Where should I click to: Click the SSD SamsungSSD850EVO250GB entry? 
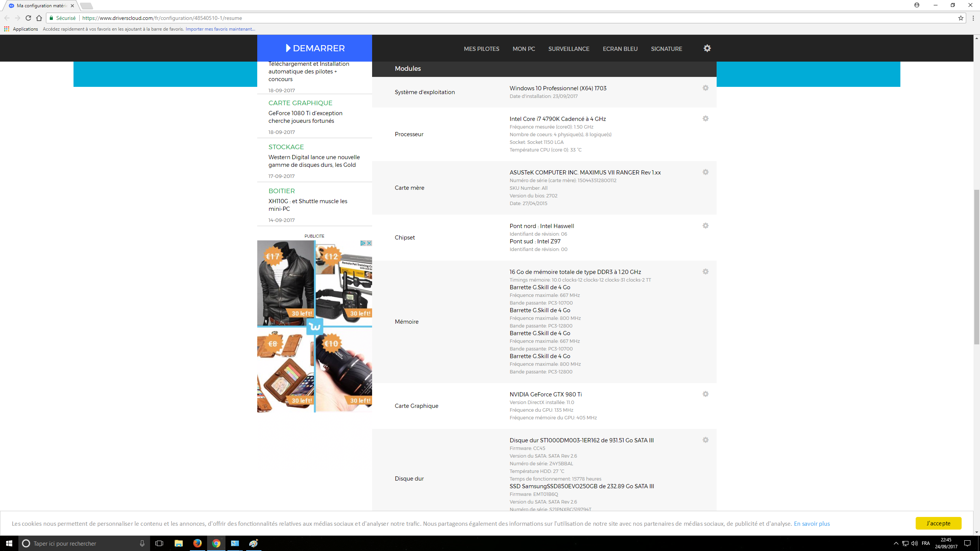[x=581, y=486]
